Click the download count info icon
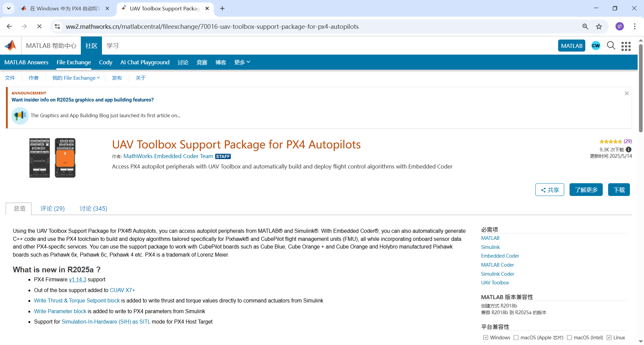Screen dimensions: 644x345 point(629,150)
